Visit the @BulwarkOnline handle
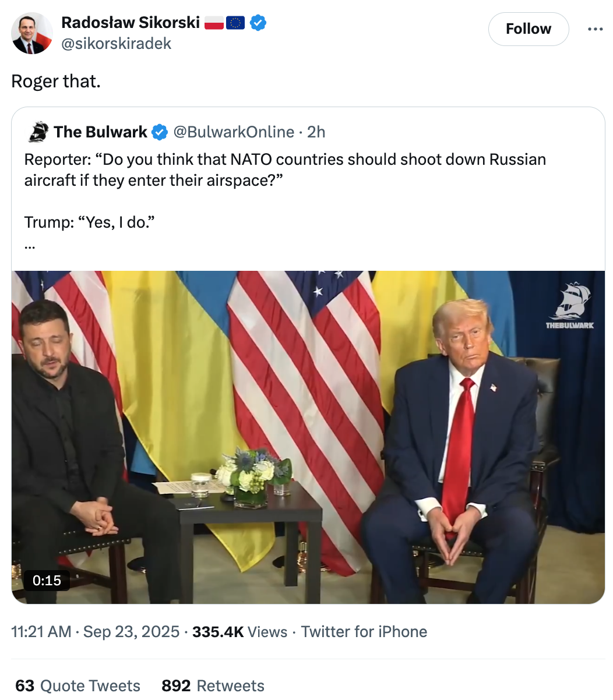This screenshot has width=613, height=700. coord(234,132)
